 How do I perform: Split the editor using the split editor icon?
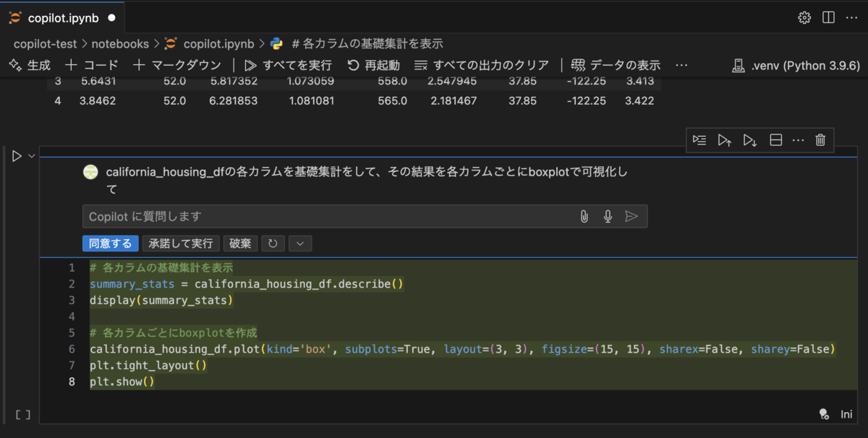829,17
